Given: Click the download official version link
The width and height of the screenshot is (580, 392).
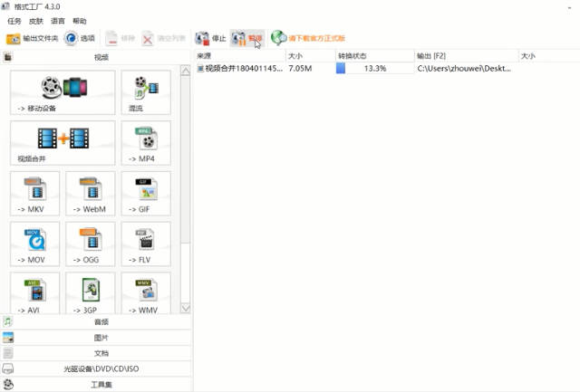Looking at the screenshot, I should (x=308, y=38).
